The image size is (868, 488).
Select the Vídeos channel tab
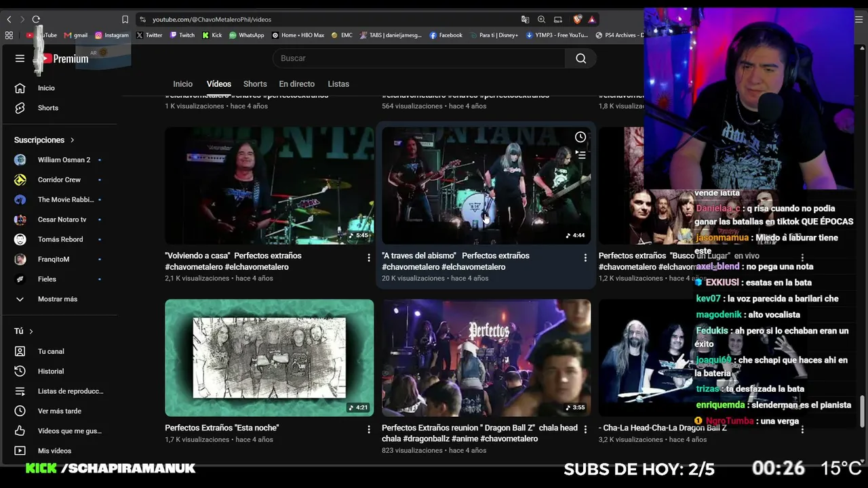click(219, 84)
